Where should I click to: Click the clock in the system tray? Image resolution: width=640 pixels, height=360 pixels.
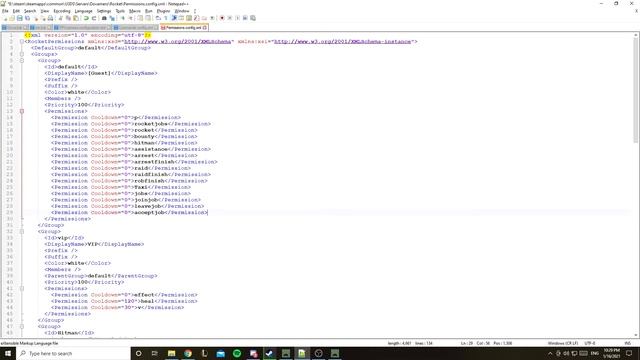coord(611,353)
